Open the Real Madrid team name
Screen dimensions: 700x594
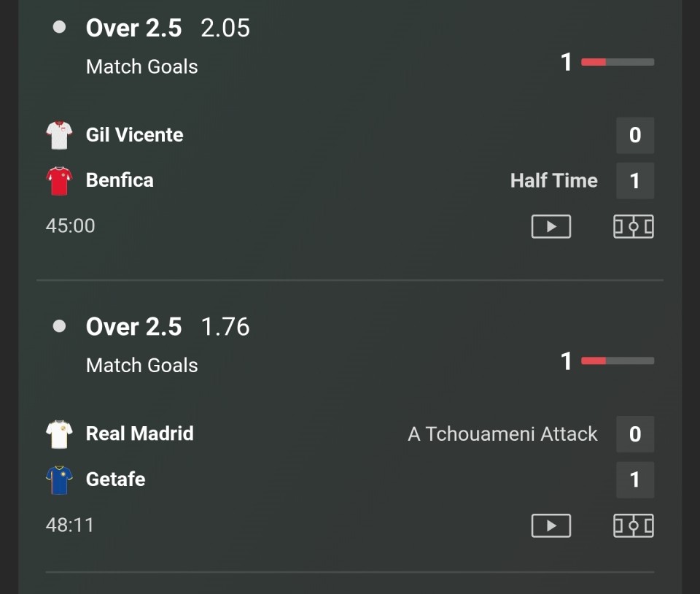(139, 433)
